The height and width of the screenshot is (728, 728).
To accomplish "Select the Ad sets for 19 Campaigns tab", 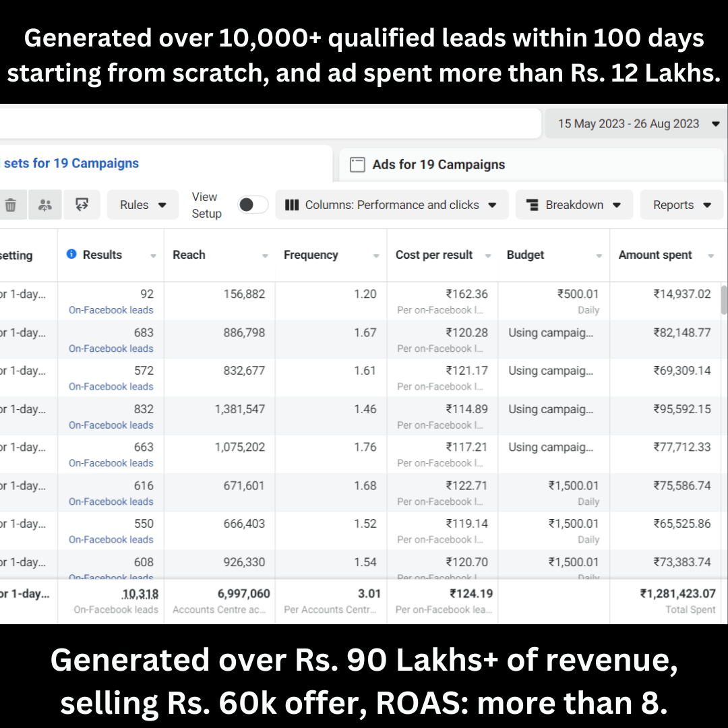I will (x=71, y=163).
